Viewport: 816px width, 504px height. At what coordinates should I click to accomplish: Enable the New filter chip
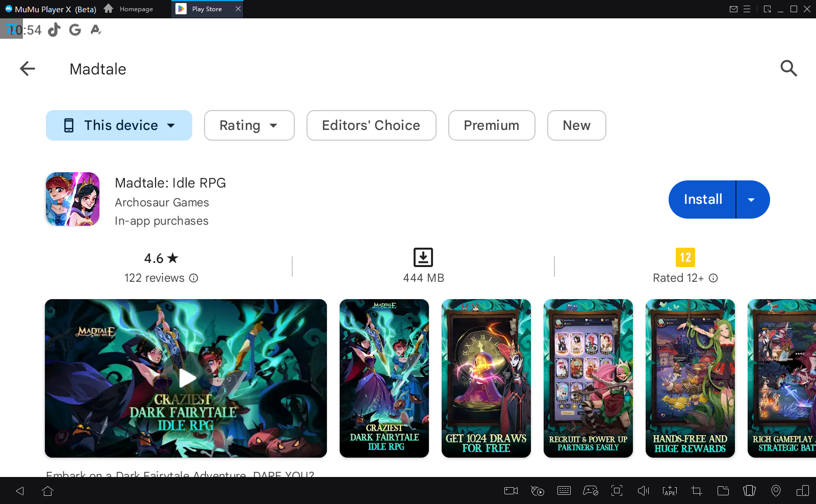pyautogui.click(x=576, y=125)
